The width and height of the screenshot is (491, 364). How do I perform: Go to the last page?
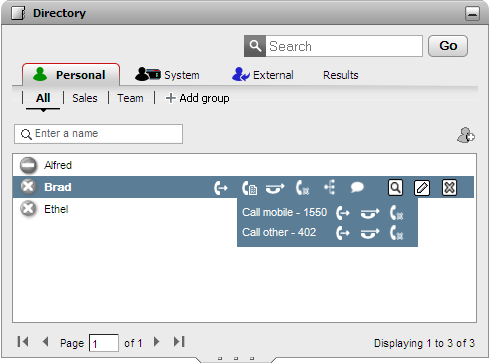[x=179, y=342]
